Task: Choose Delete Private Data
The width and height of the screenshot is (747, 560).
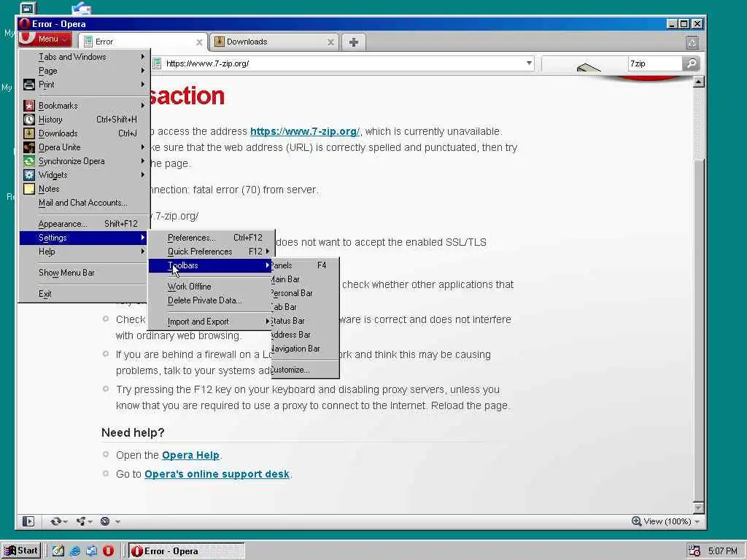Action: pyautogui.click(x=211, y=300)
